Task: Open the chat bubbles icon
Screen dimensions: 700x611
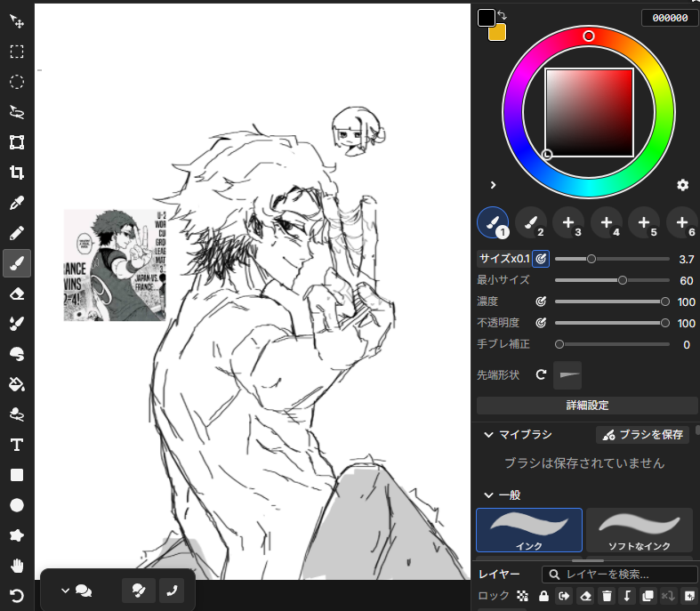Action: click(x=84, y=591)
